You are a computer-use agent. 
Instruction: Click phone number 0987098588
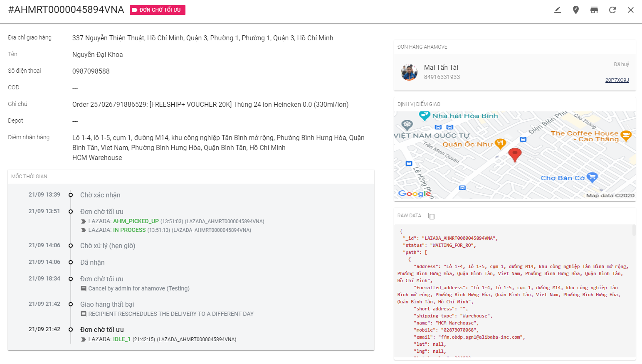91,71
